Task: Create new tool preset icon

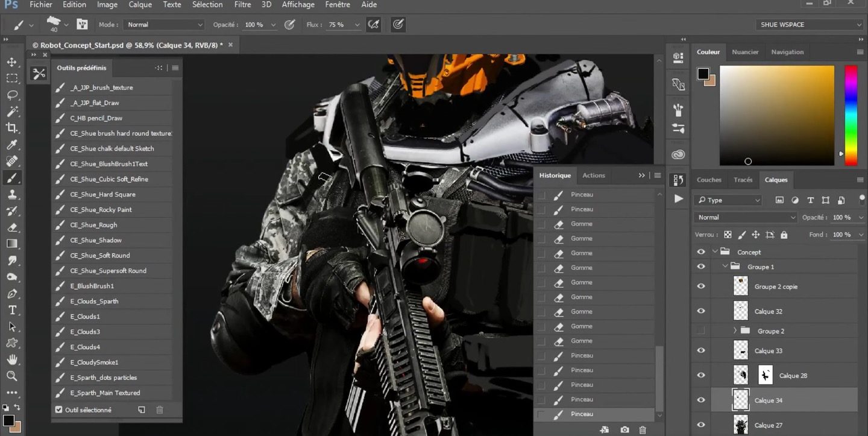Action: (141, 409)
